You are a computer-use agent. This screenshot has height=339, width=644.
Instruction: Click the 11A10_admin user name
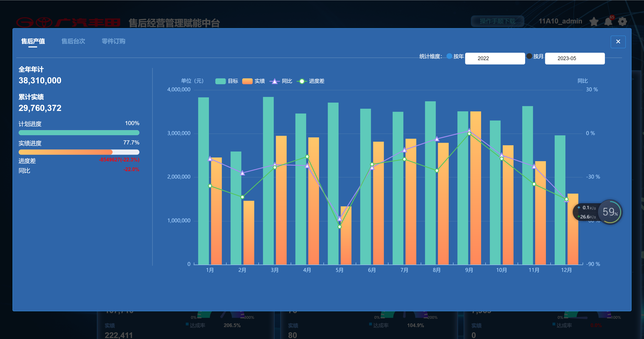[560, 21]
